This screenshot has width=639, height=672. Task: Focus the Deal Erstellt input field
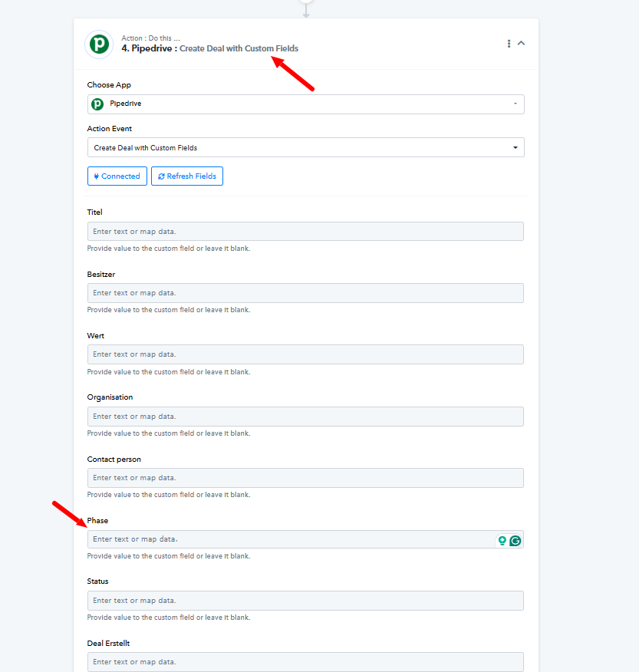tap(305, 662)
